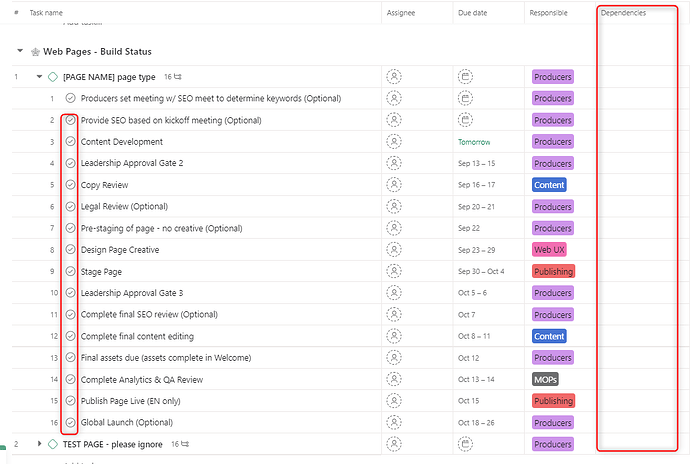Click assignee icon for Content Development
Image resolution: width=690 pixels, height=464 pixels.
(x=395, y=142)
